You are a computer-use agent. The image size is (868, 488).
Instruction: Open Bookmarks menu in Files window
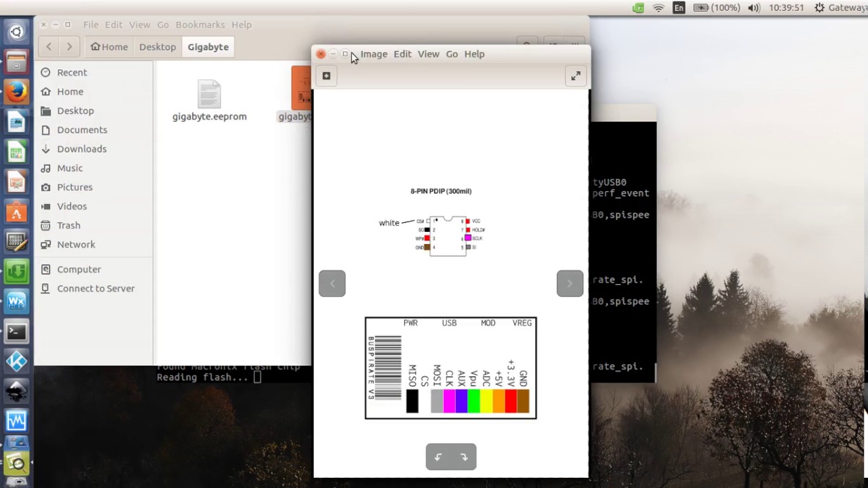(200, 24)
